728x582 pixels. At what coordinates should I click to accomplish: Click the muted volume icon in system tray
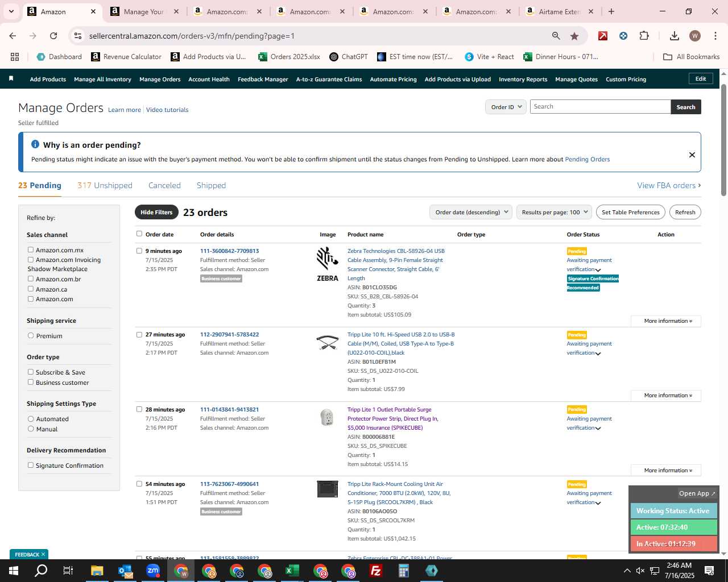[640, 571]
